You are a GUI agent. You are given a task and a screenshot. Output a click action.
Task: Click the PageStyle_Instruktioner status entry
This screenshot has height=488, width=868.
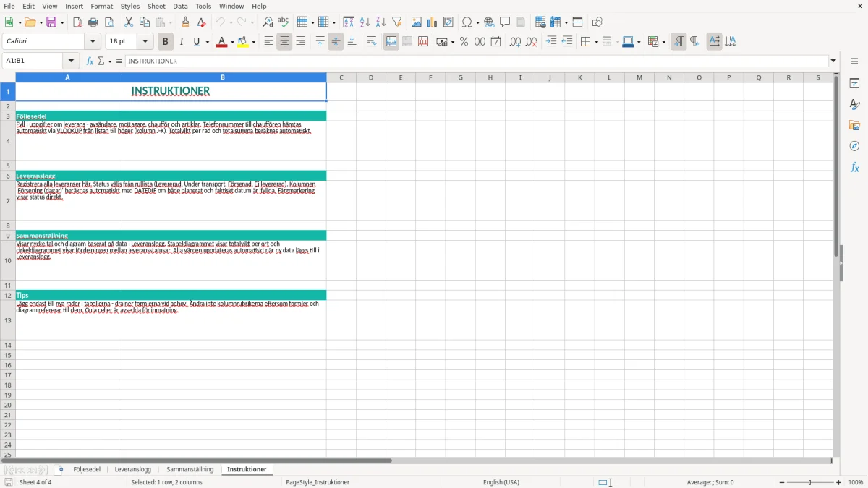click(x=318, y=482)
